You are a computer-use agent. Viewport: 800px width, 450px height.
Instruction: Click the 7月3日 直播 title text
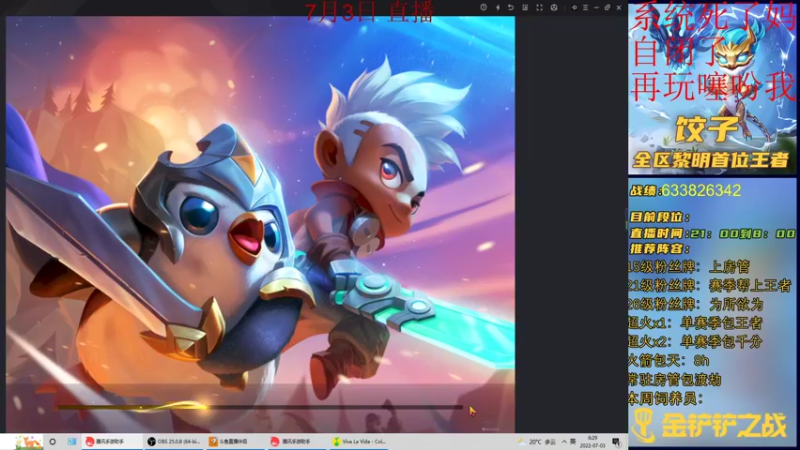[369, 12]
